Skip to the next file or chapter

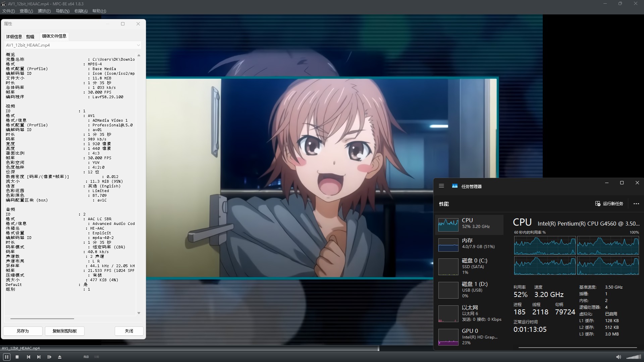click(x=39, y=357)
